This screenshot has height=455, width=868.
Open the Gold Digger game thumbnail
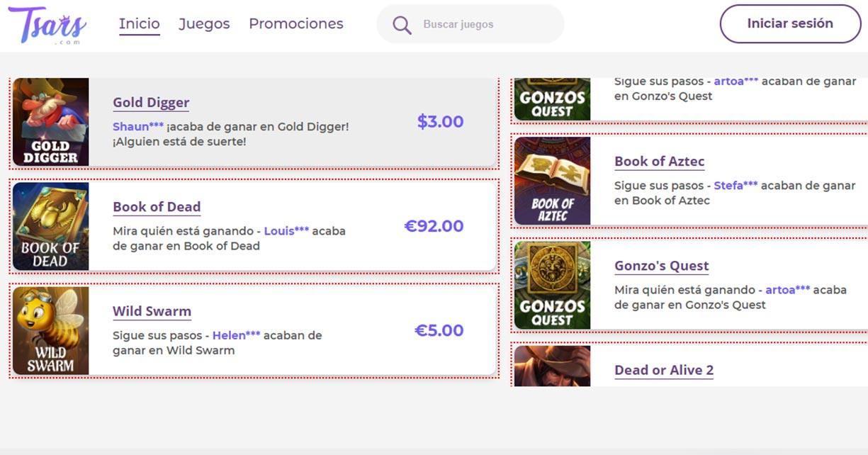(51, 122)
